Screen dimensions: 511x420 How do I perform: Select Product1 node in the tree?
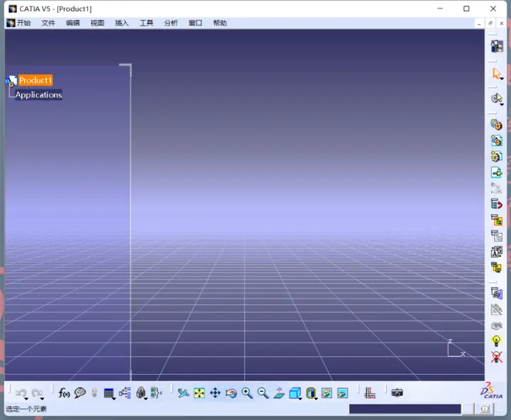point(35,80)
